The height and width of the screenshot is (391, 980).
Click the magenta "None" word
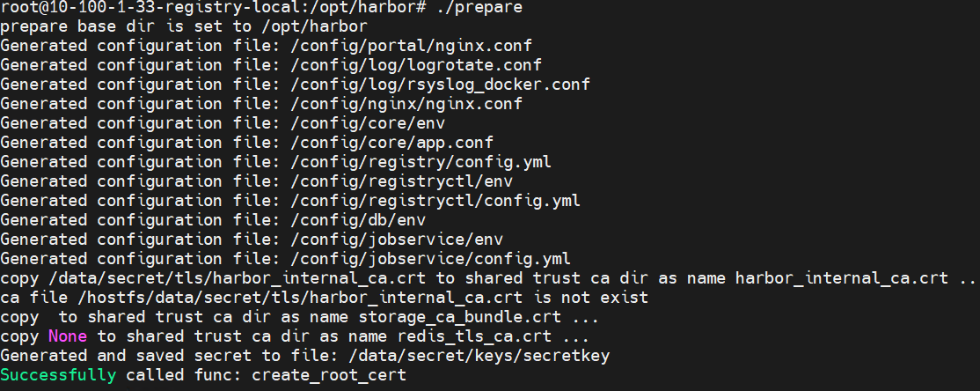[x=68, y=336]
